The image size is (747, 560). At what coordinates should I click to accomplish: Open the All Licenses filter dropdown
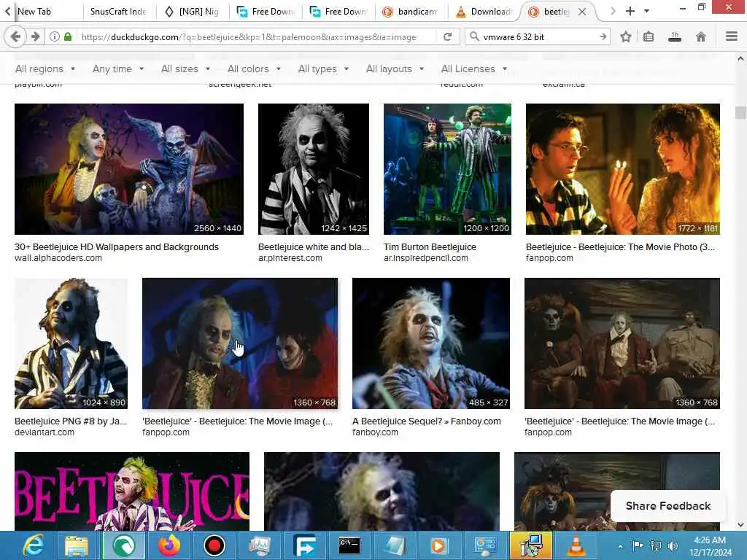(474, 69)
